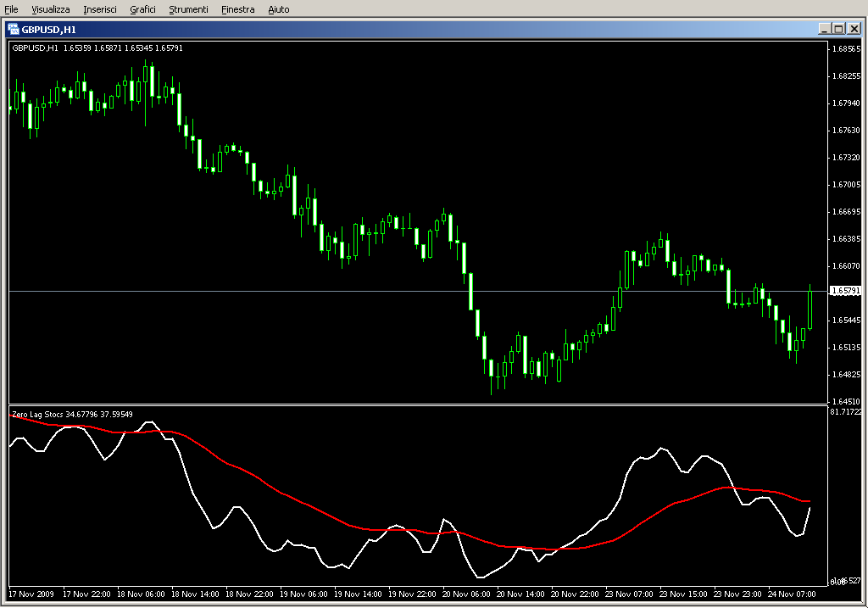
Task: Click the 1.66070 price scale label
Action: (847, 265)
